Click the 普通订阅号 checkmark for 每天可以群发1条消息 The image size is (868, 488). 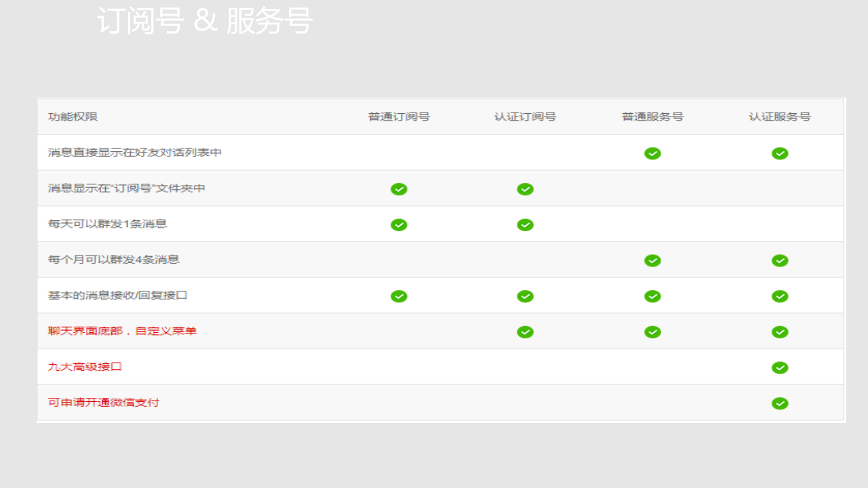point(399,224)
